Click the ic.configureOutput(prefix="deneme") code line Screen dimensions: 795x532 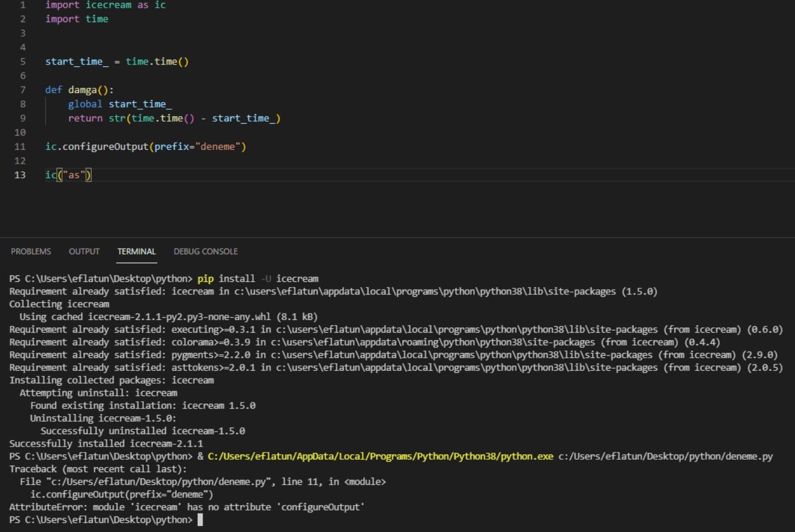coord(146,147)
